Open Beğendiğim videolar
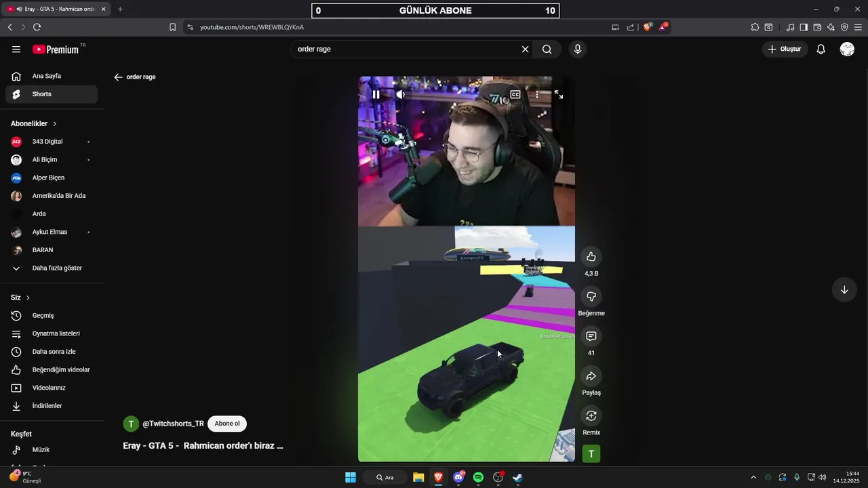 pos(52,370)
